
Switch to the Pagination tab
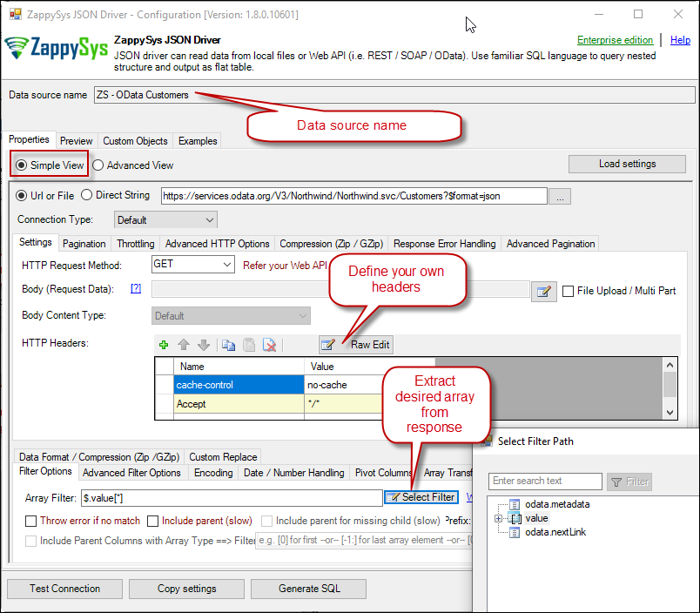(84, 244)
